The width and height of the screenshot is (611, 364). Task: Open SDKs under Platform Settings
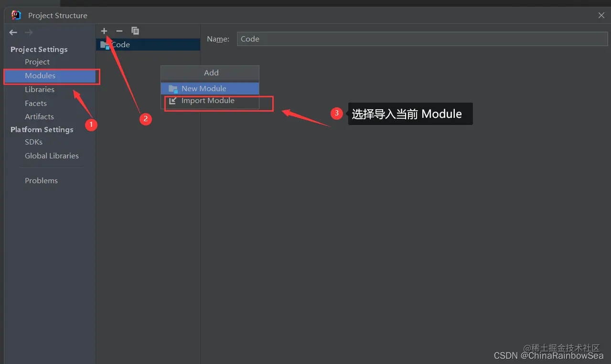tap(33, 142)
